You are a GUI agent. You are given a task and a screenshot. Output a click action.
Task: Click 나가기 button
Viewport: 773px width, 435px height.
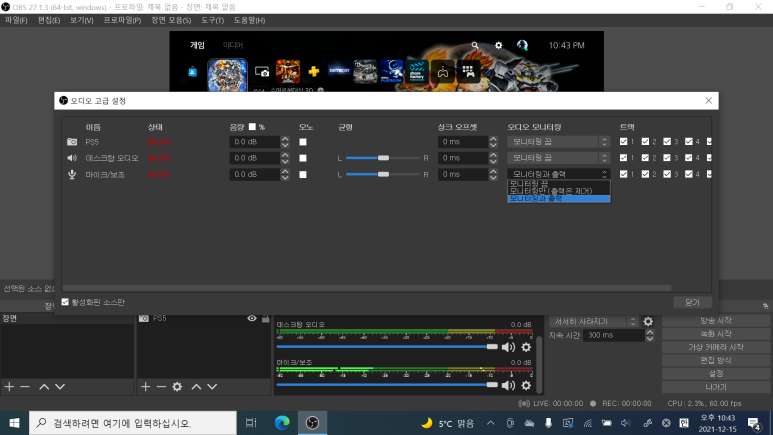point(716,387)
